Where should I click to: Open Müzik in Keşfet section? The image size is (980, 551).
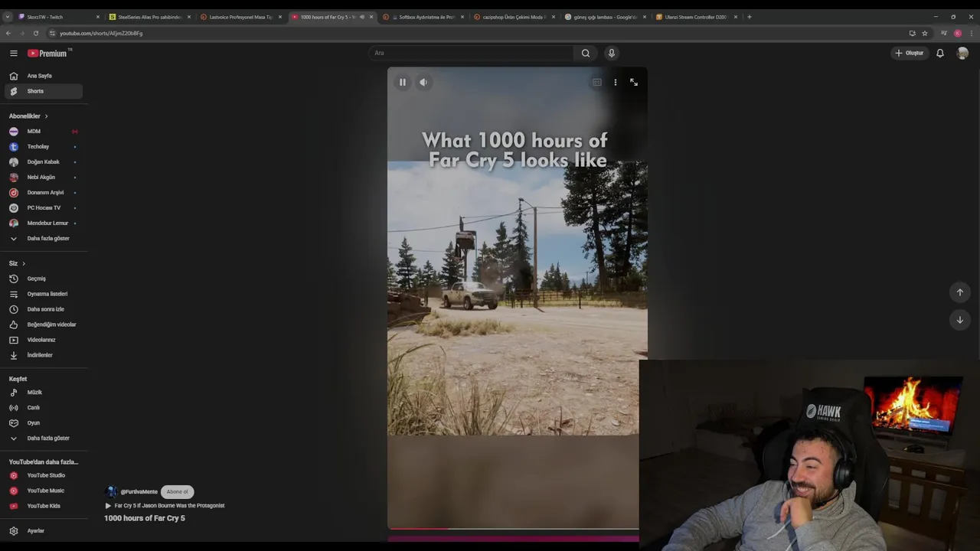coord(44,392)
